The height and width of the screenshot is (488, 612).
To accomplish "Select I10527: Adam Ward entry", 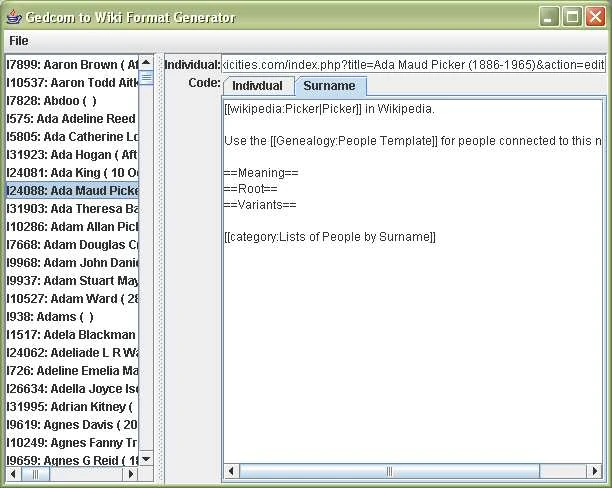I will pyautogui.click(x=72, y=299).
